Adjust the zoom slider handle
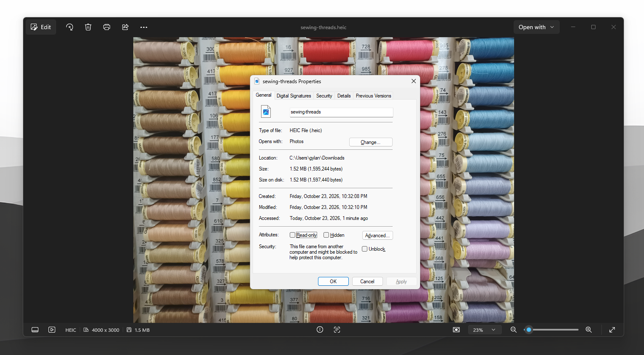Viewport: 644px width, 355px height. tap(529, 330)
